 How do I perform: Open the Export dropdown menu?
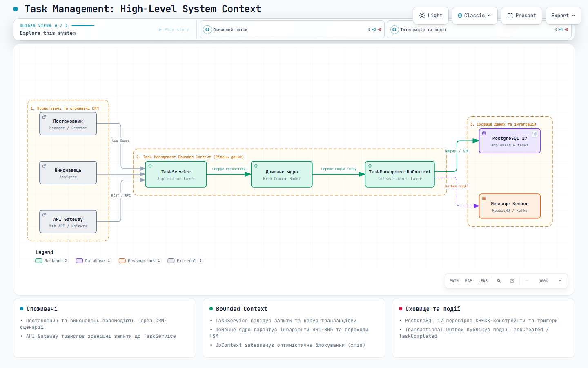click(563, 16)
